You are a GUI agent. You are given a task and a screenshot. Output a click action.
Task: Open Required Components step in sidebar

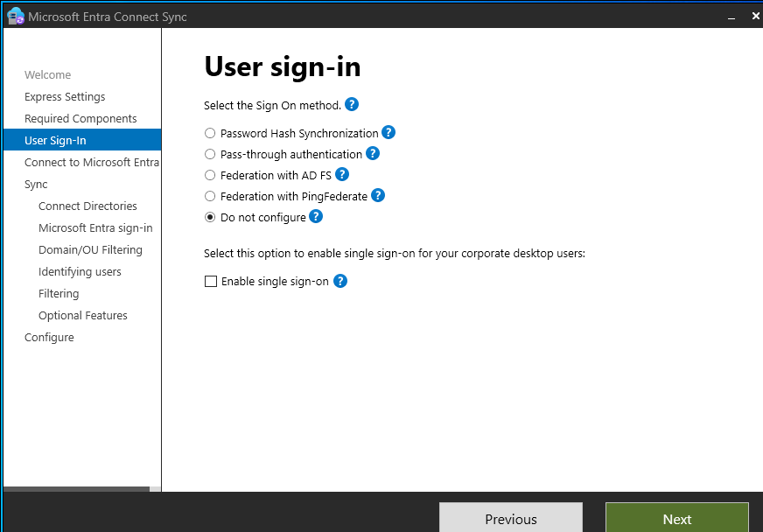coord(80,119)
